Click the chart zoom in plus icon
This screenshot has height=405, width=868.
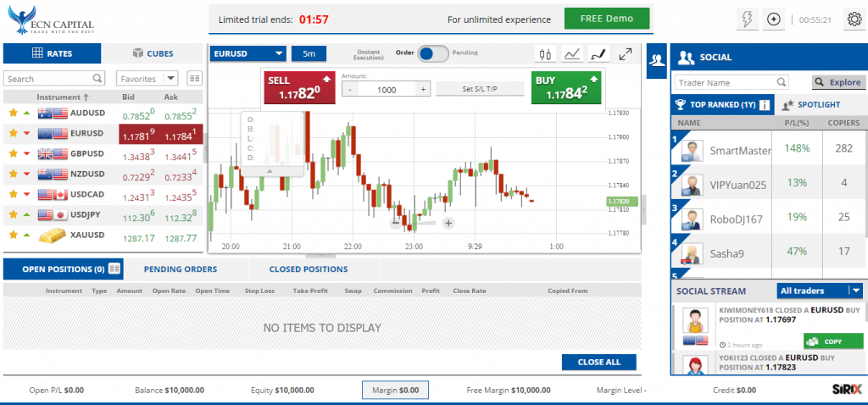(448, 223)
